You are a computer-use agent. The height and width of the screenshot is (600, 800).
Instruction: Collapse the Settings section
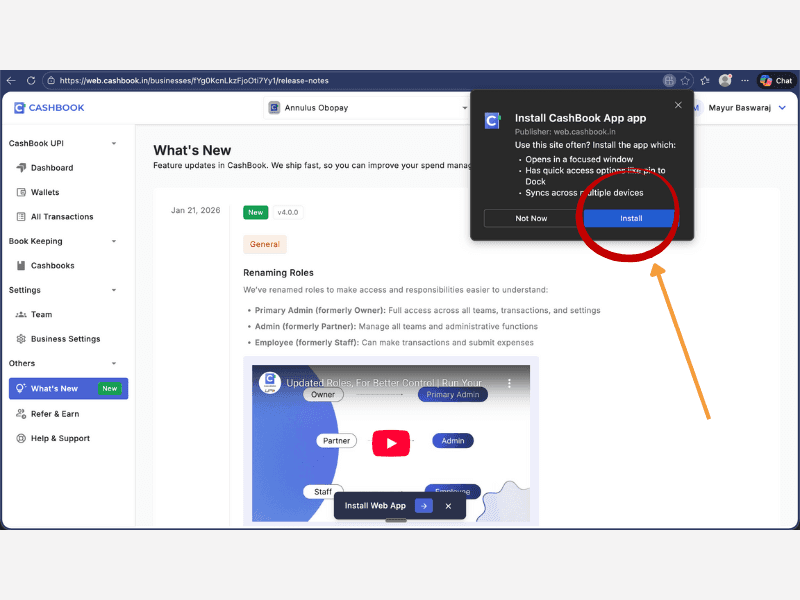click(114, 290)
